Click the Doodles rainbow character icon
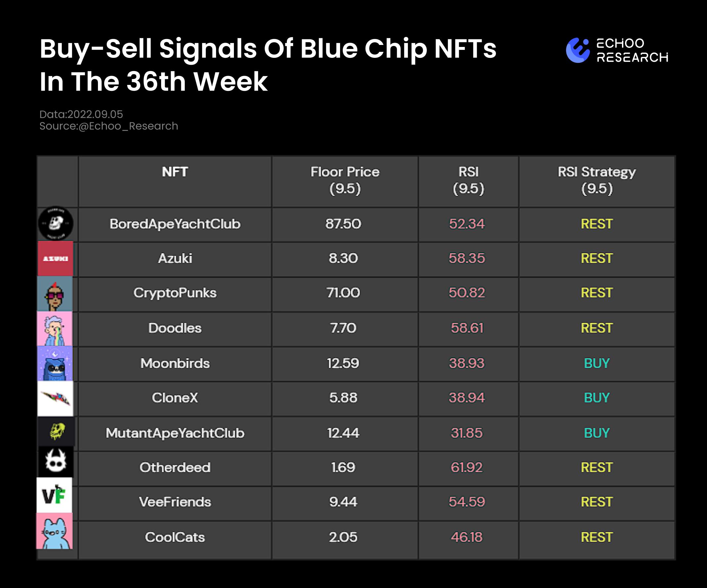This screenshot has height=588, width=707. point(55,329)
